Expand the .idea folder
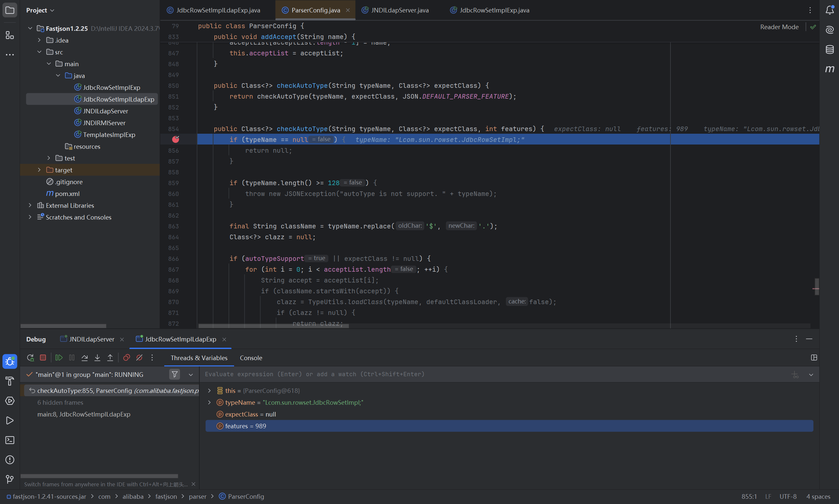The width and height of the screenshot is (839, 504). click(39, 40)
